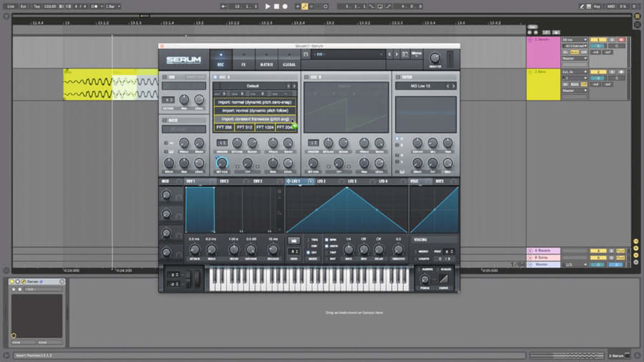
Task: Toggle the Key map mode button
Action: click(x=597, y=7)
